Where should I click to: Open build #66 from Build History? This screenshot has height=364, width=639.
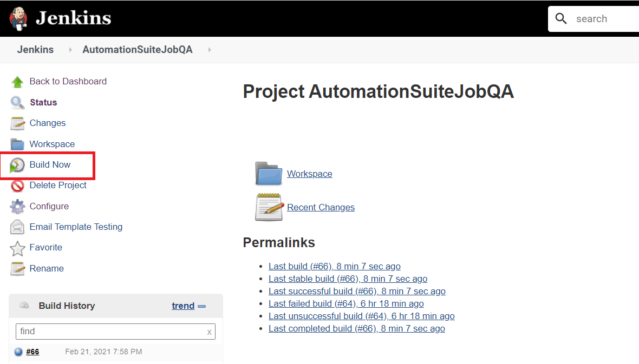pos(33,352)
